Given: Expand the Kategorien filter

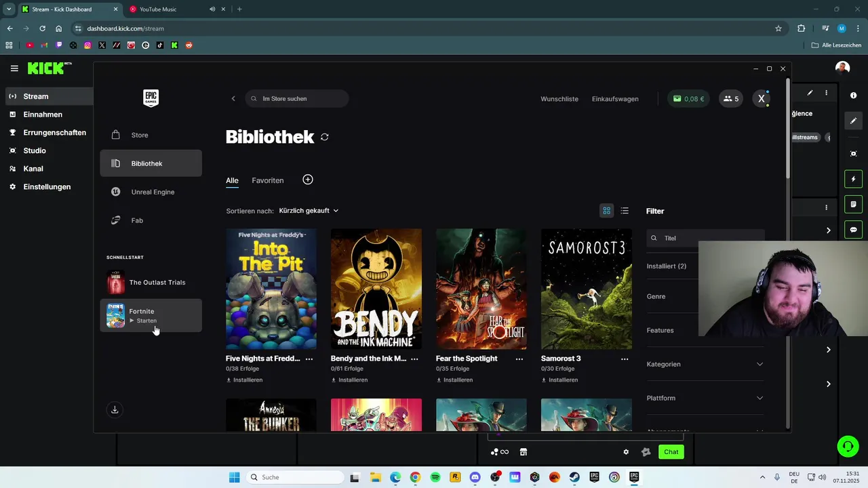Looking at the screenshot, I should 705,364.
